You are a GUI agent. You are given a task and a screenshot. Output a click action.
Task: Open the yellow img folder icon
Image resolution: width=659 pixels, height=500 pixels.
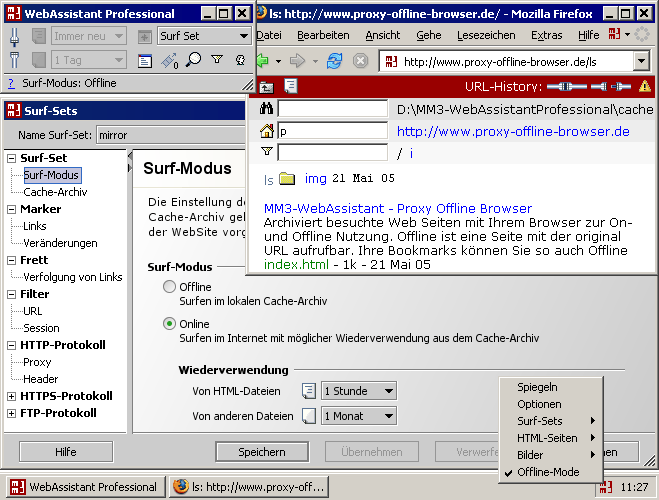click(x=287, y=178)
